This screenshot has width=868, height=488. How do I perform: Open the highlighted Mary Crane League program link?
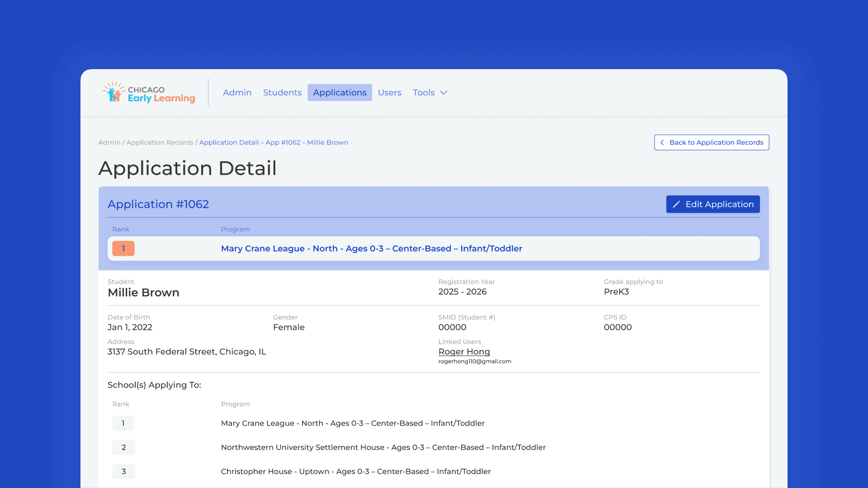[x=371, y=249]
